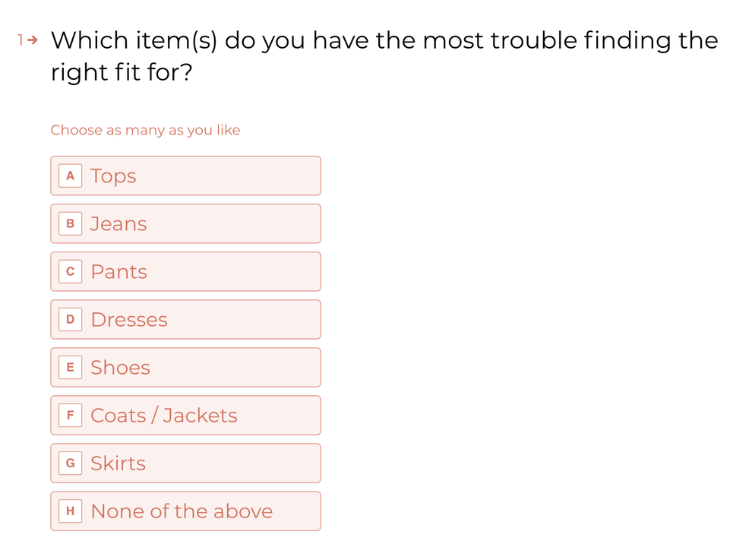Screen dimensions: 752x560
Task: Click the "Choose as many as you like" hint
Action: coord(145,130)
